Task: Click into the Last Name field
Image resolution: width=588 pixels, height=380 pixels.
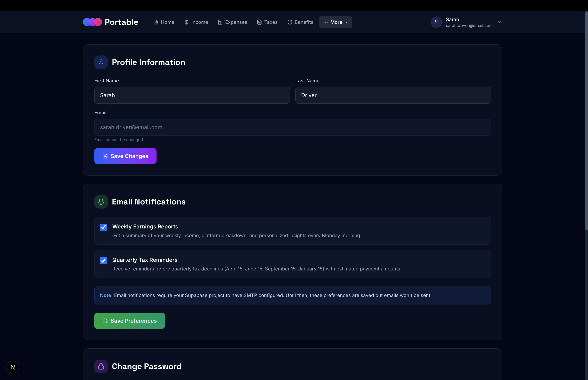Action: pyautogui.click(x=393, y=95)
